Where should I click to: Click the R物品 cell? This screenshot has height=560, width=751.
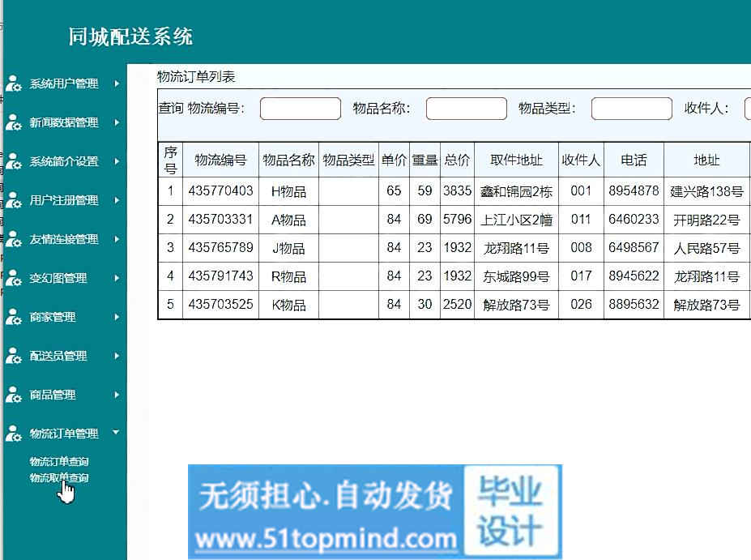pos(288,276)
